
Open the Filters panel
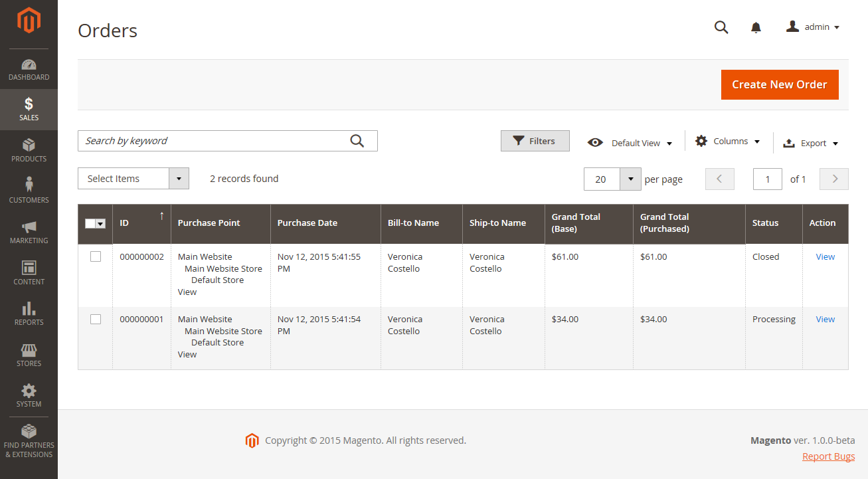pos(535,141)
